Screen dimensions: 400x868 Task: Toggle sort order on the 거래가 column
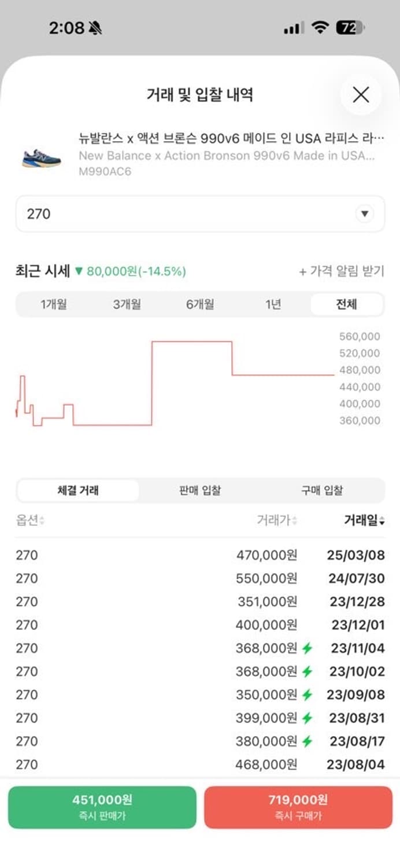[x=277, y=520]
